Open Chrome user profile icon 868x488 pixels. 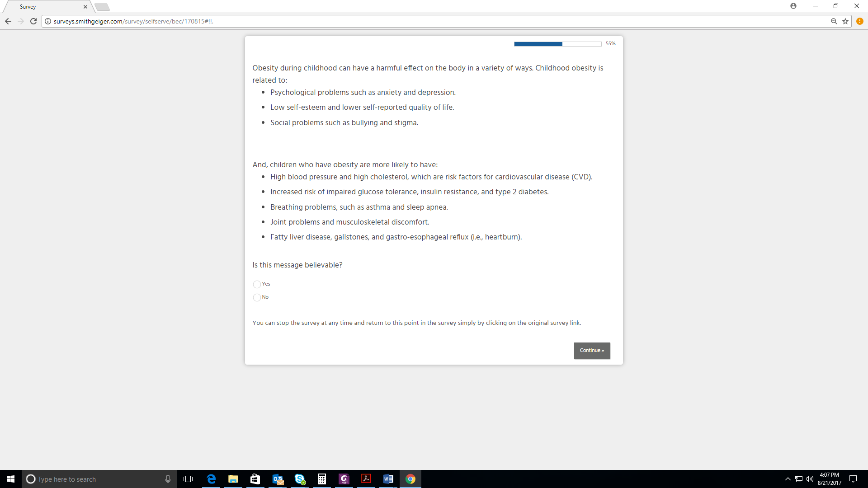click(793, 6)
